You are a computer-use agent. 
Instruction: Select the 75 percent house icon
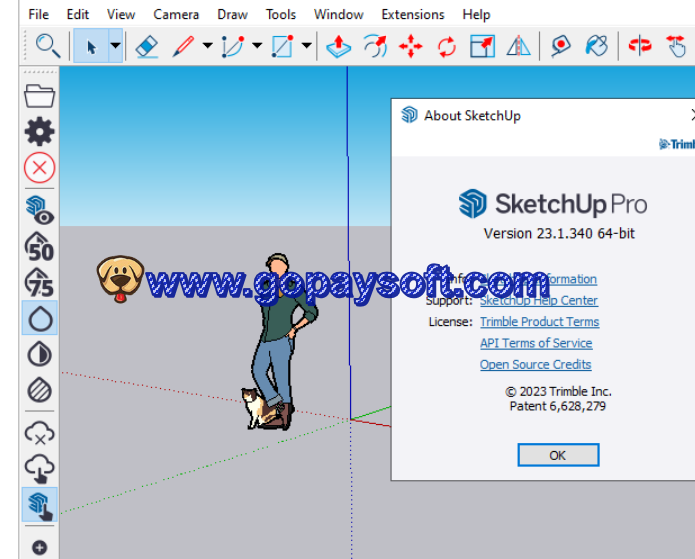[39, 282]
